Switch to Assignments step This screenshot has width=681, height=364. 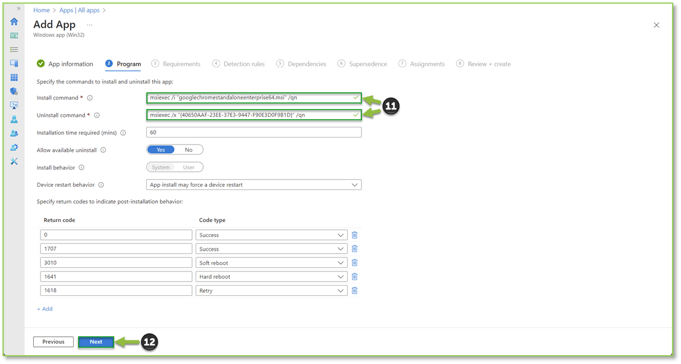tap(422, 64)
